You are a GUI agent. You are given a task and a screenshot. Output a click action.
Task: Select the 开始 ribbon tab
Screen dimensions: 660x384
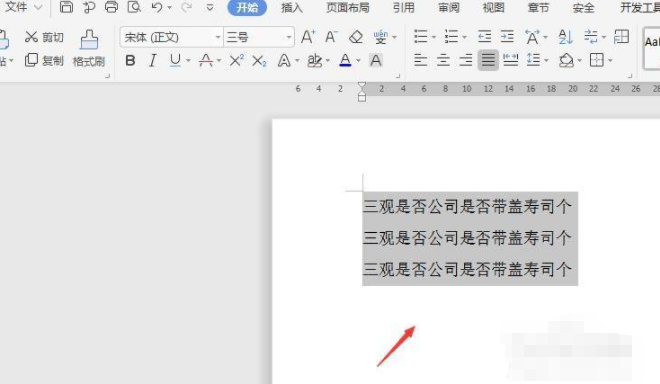(247, 8)
